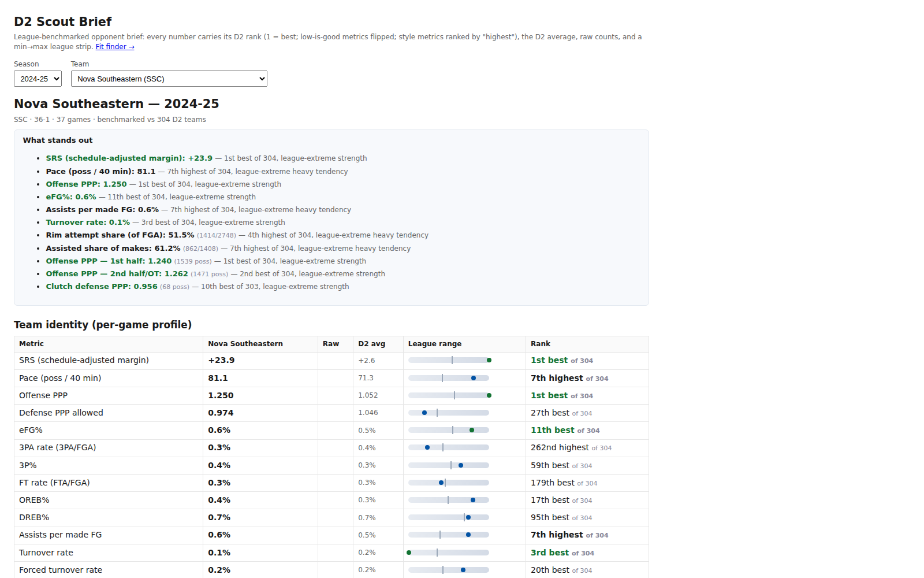Click the 262nd highest of 304 rank
Viewport: 924px width, 578px height.
click(x=571, y=448)
